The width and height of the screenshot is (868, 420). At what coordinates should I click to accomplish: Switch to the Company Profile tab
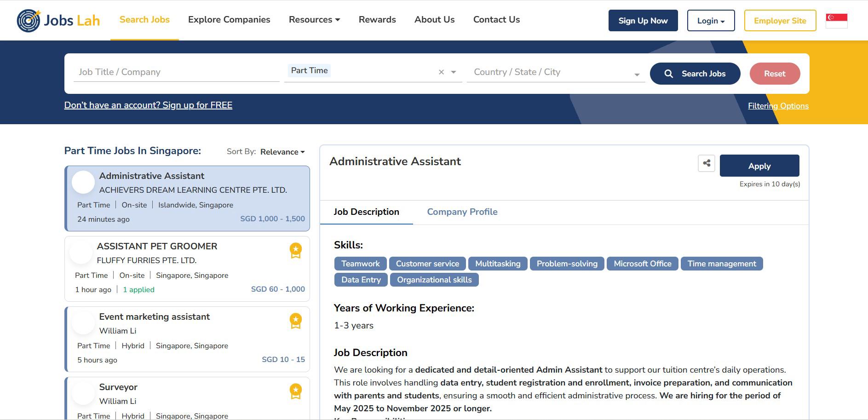click(x=462, y=212)
